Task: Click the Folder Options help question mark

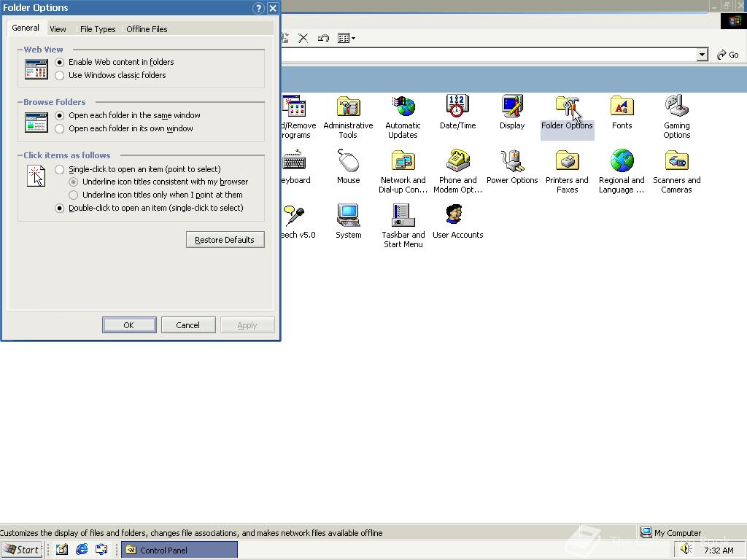Action: (x=258, y=8)
